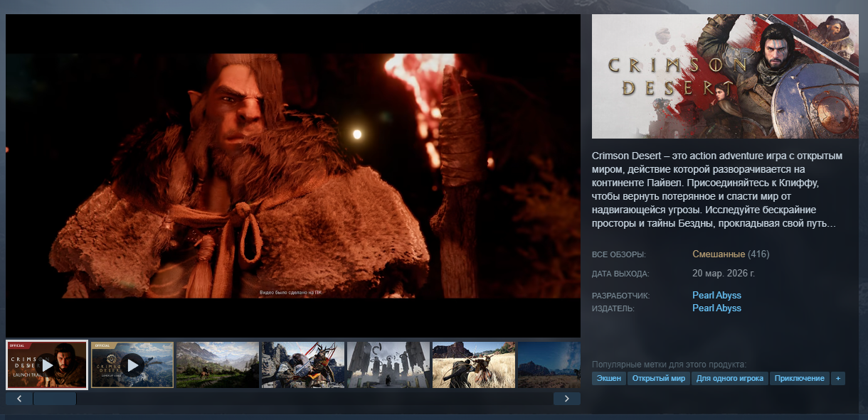This screenshot has width=868, height=420.
Task: Play the second official Crimson Desert trailer
Action: click(132, 365)
